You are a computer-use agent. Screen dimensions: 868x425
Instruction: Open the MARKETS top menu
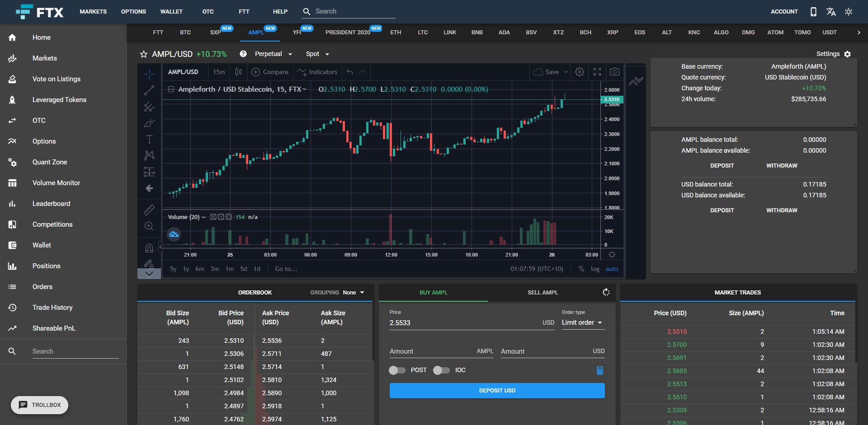[93, 12]
